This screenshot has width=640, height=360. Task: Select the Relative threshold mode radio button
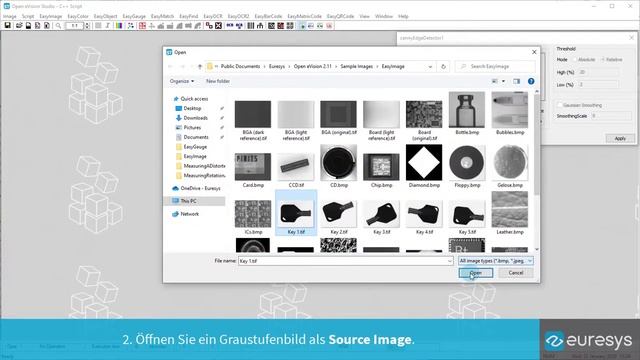(x=602, y=60)
